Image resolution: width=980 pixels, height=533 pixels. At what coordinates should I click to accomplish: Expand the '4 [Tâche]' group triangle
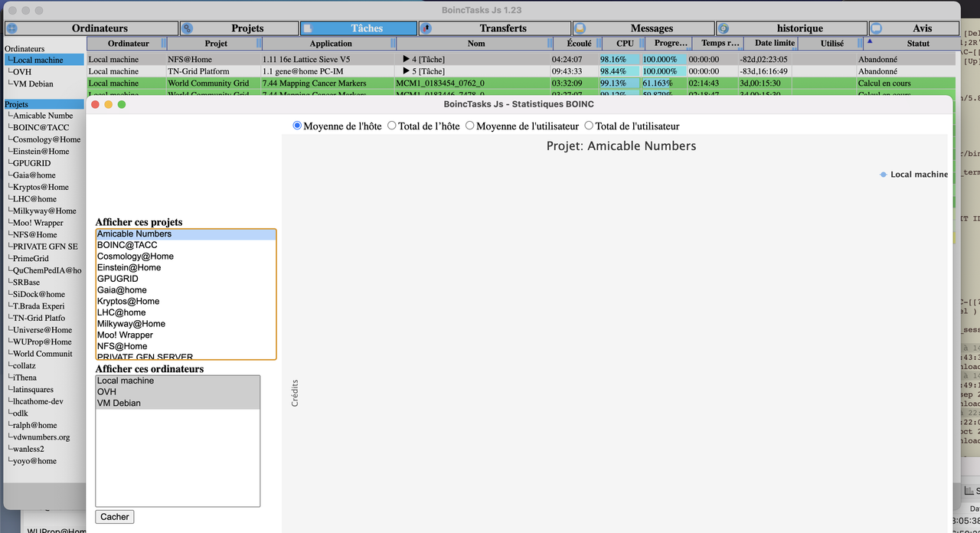point(406,59)
